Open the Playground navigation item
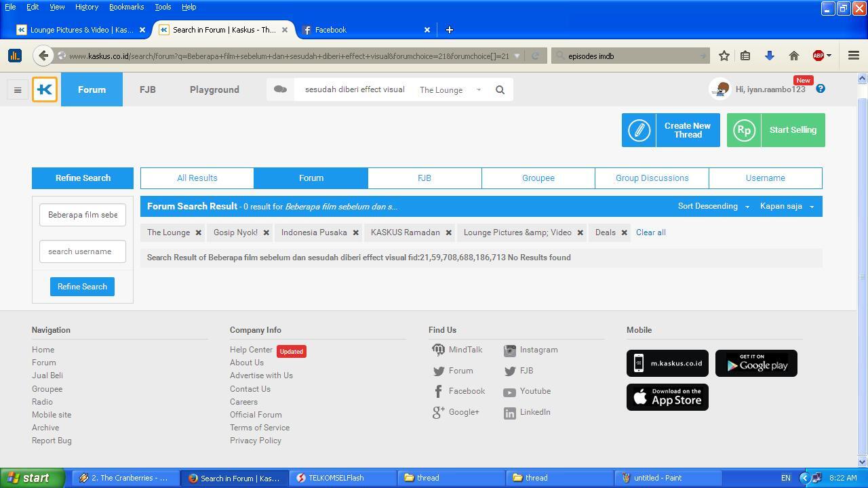This screenshot has width=868, height=488. pyautogui.click(x=214, y=89)
